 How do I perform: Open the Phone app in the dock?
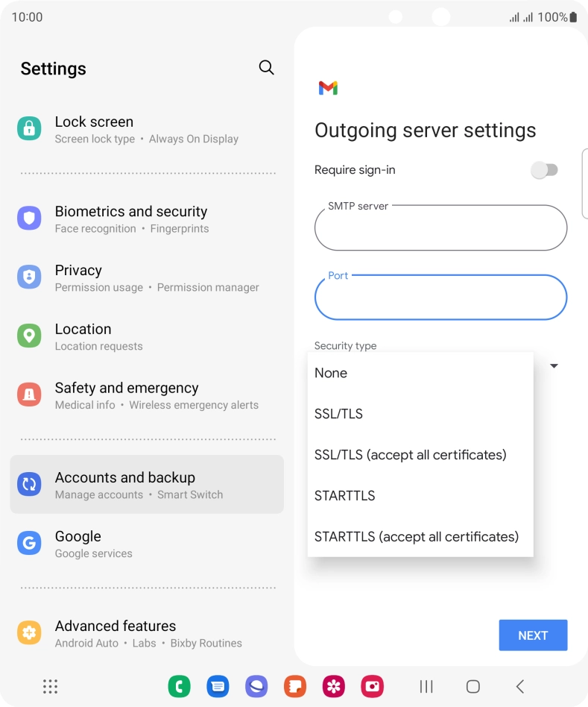[x=179, y=686]
